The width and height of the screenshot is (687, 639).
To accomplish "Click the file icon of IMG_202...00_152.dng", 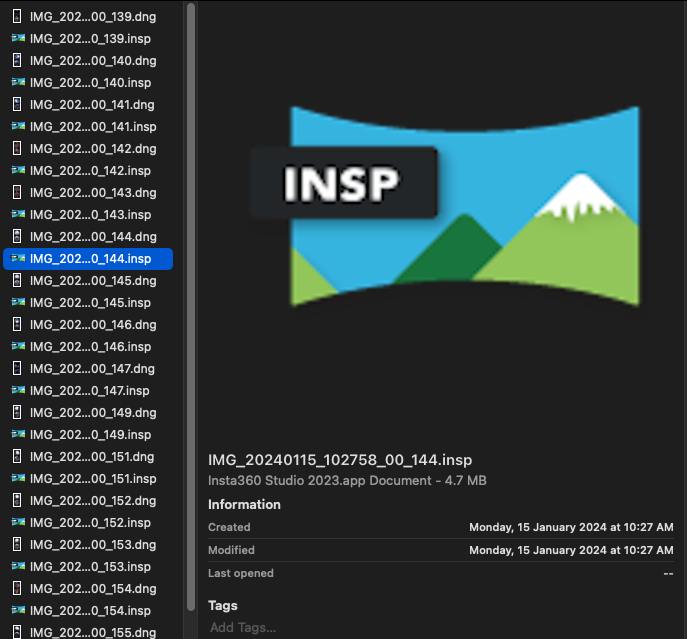I will pyautogui.click(x=17, y=500).
